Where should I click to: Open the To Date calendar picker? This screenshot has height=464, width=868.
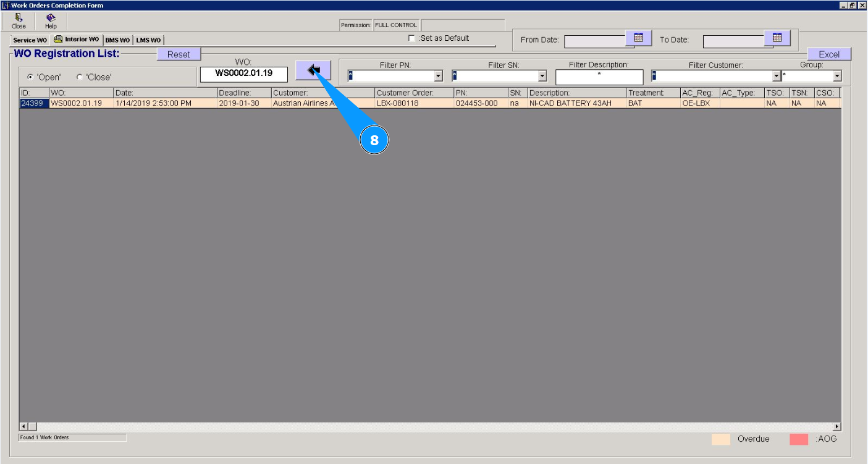[777, 38]
